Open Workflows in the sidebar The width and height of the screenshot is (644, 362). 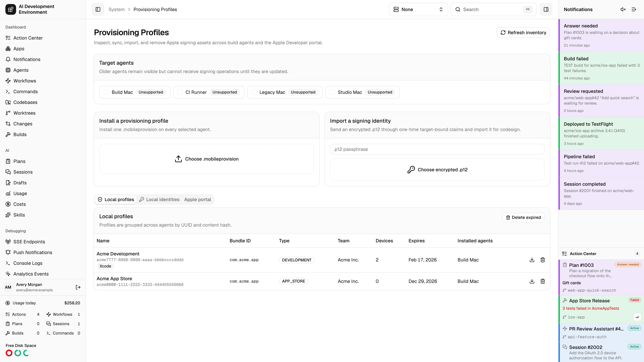(43, 81)
